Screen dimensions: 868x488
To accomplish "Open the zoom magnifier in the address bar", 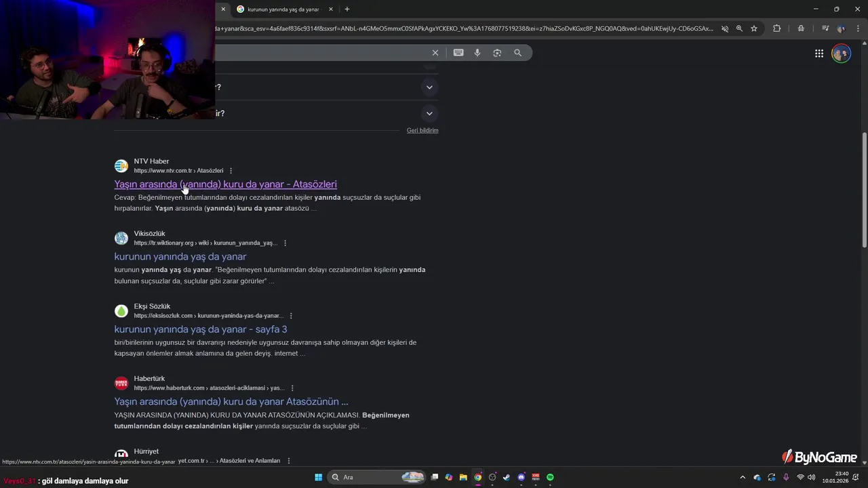I will point(739,28).
